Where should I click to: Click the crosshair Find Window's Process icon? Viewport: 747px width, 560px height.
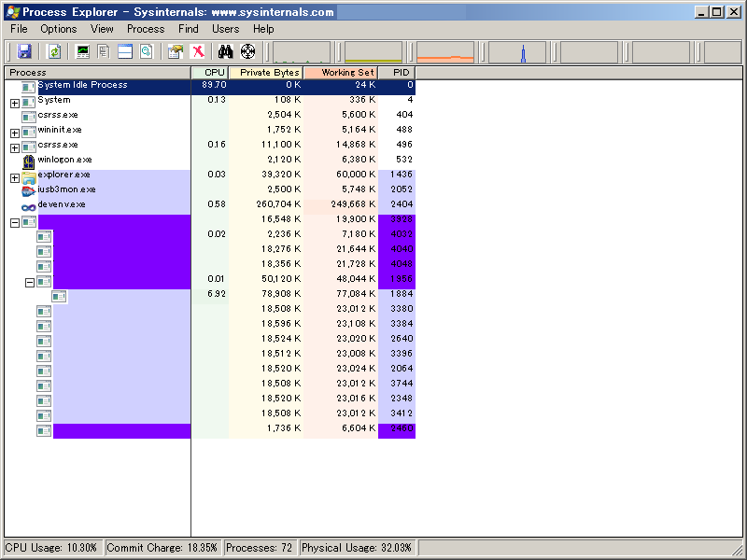coord(247,51)
